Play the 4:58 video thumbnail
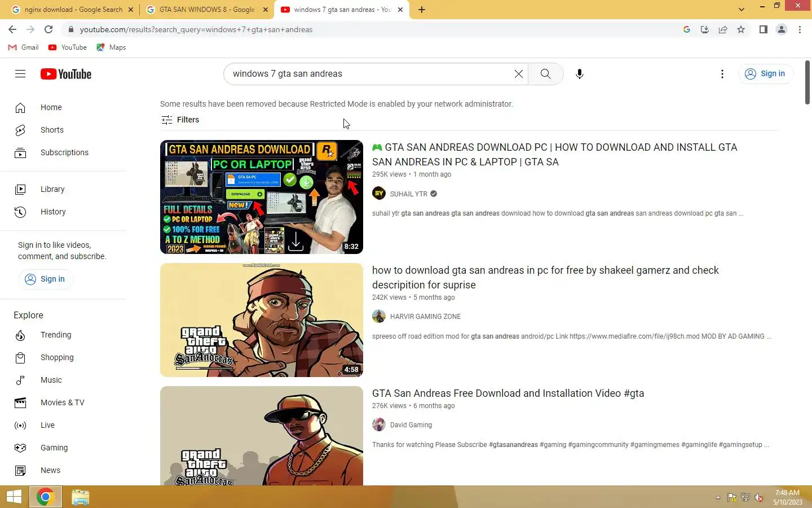The height and width of the screenshot is (508, 812). 262,320
